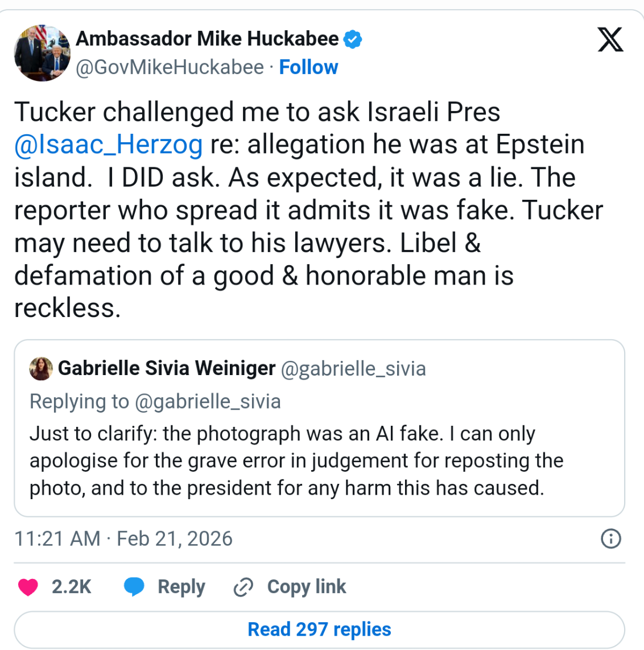
Task: Click the X logo icon
Action: click(x=610, y=40)
